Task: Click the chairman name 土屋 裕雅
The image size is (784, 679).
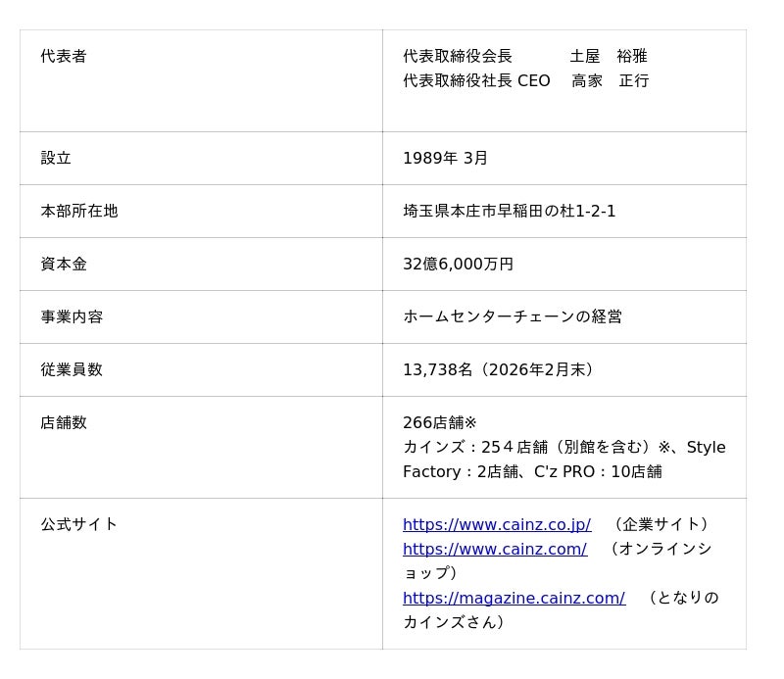Action: click(x=609, y=57)
